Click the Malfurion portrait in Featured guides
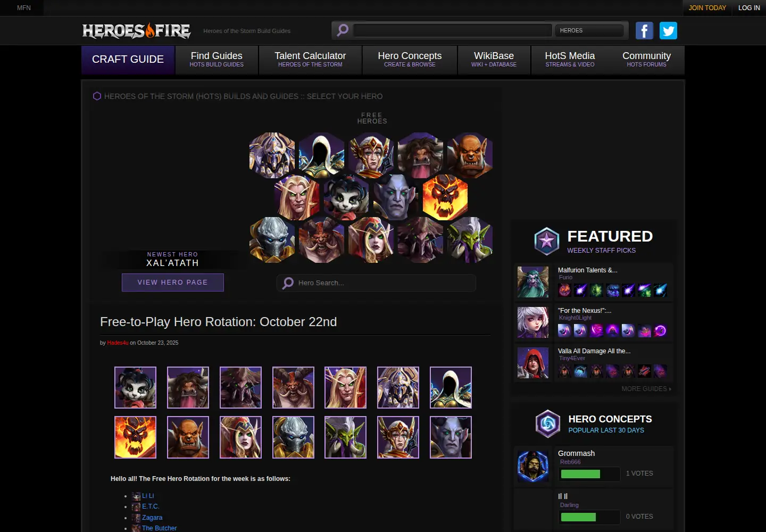Viewport: 766px width, 532px height. click(533, 282)
